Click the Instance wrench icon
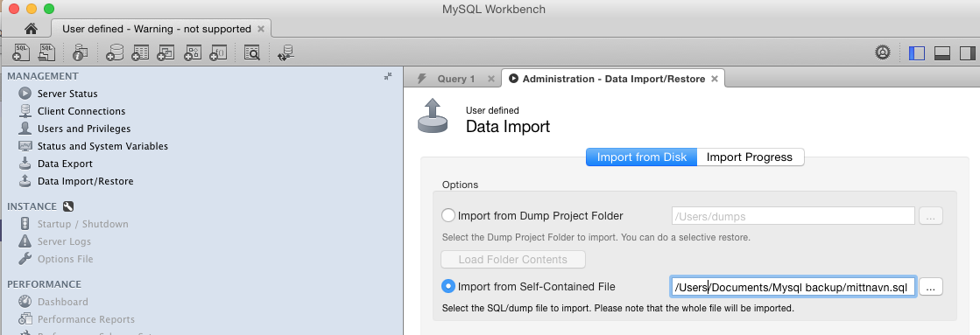980x335 pixels. (x=68, y=206)
